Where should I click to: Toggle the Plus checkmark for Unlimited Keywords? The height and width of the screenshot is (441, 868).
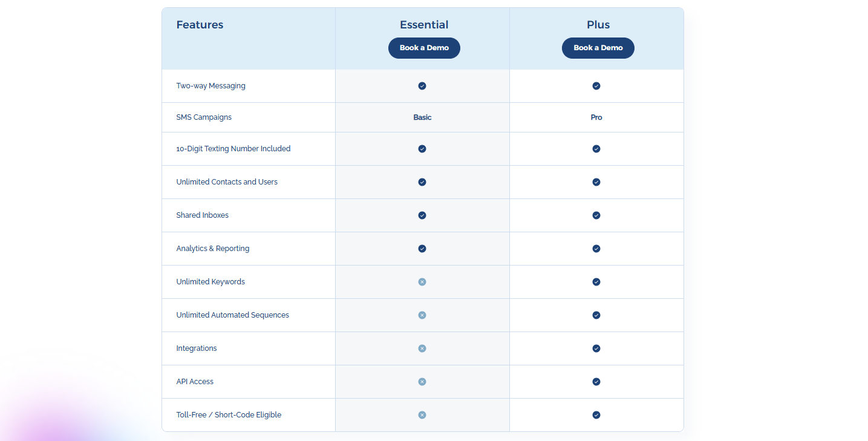[x=596, y=281]
